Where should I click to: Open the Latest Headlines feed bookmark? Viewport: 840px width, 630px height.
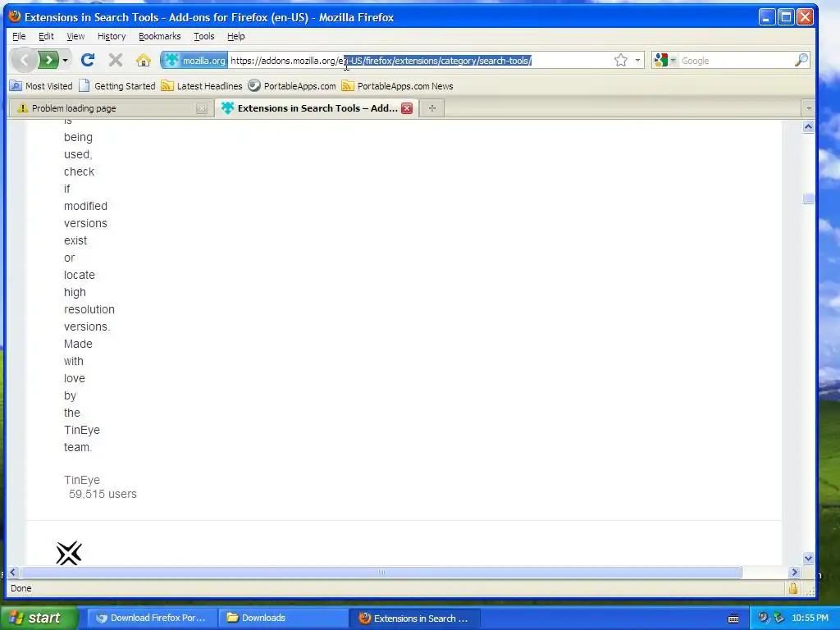click(x=202, y=85)
